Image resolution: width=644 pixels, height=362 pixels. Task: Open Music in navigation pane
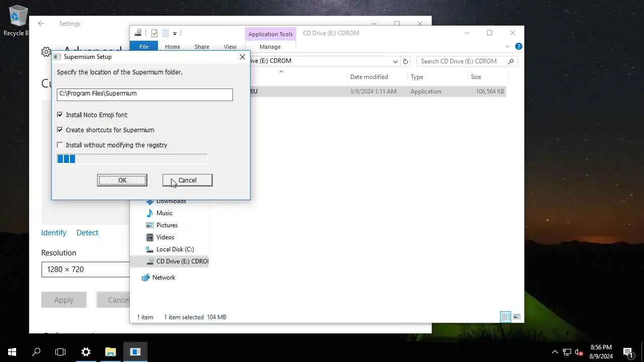[x=164, y=213]
